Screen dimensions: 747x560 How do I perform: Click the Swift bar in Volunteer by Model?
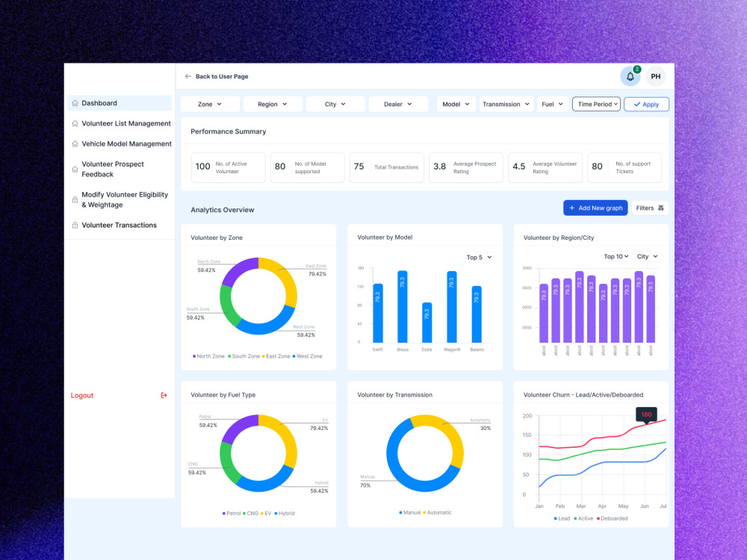click(378, 314)
